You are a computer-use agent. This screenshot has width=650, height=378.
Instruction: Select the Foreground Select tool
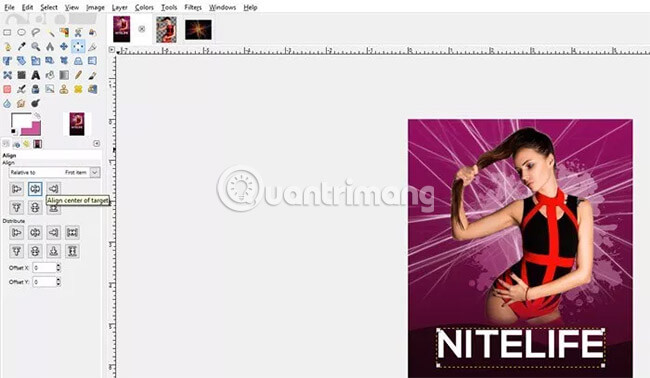point(92,32)
